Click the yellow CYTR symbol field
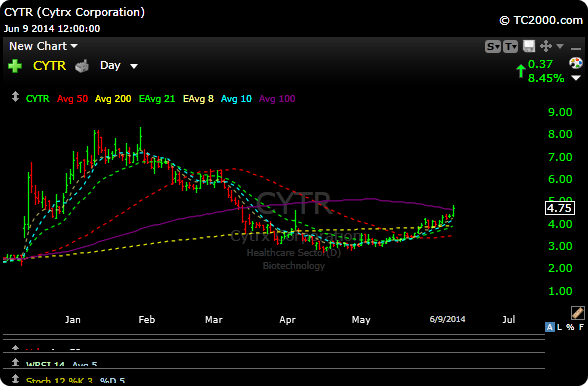The height and width of the screenshot is (386, 588). (x=50, y=66)
